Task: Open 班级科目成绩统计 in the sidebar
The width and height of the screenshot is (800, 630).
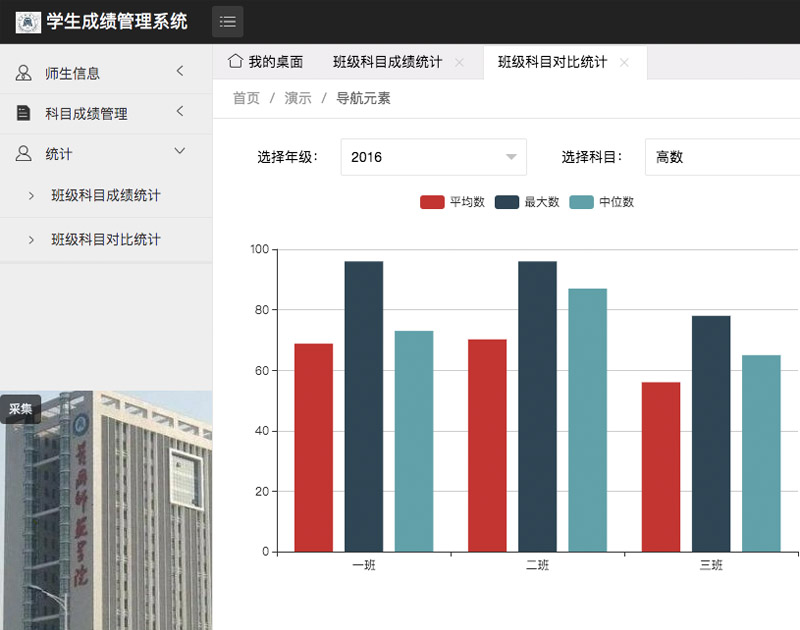Action: click(106, 196)
